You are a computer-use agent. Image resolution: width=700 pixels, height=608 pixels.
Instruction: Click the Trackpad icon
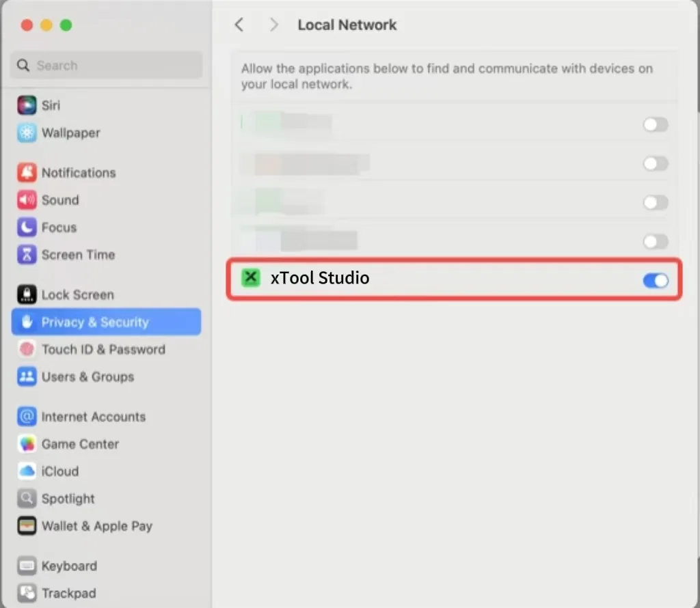click(x=27, y=593)
